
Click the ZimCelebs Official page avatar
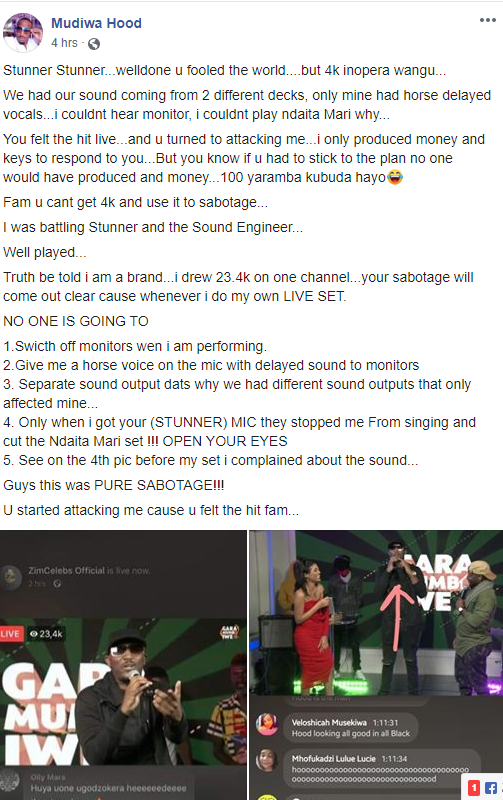(x=12, y=576)
